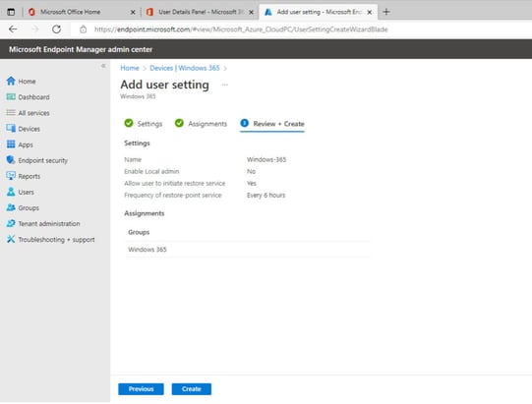This screenshot has width=532, height=404.
Task: Open the Assignments wizard step
Action: pos(201,124)
